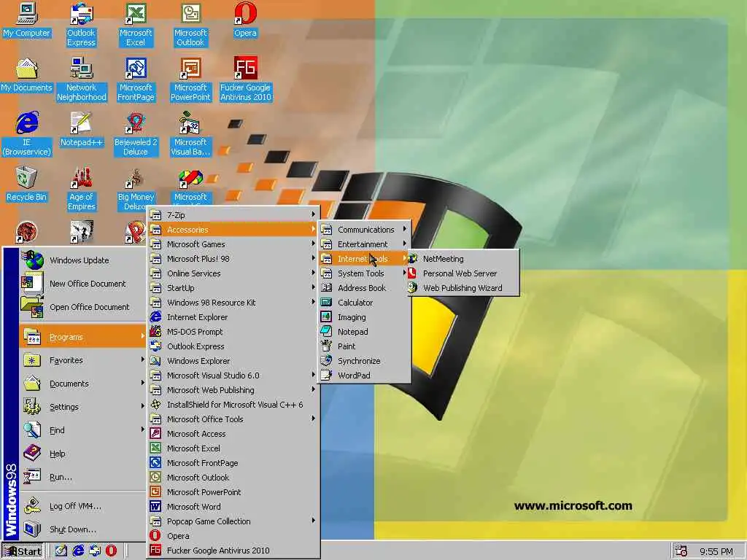Image resolution: width=747 pixels, height=560 pixels.
Task: Expand the StartUp folder
Action: 233,288
